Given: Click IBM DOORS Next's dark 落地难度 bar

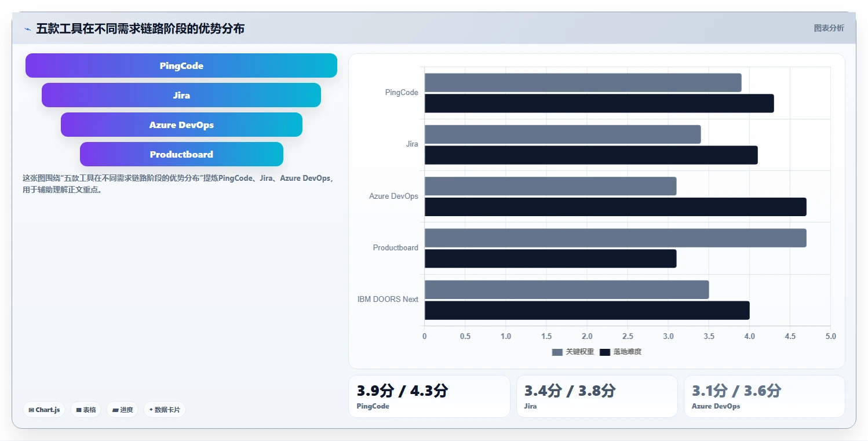Looking at the screenshot, I should [587, 310].
